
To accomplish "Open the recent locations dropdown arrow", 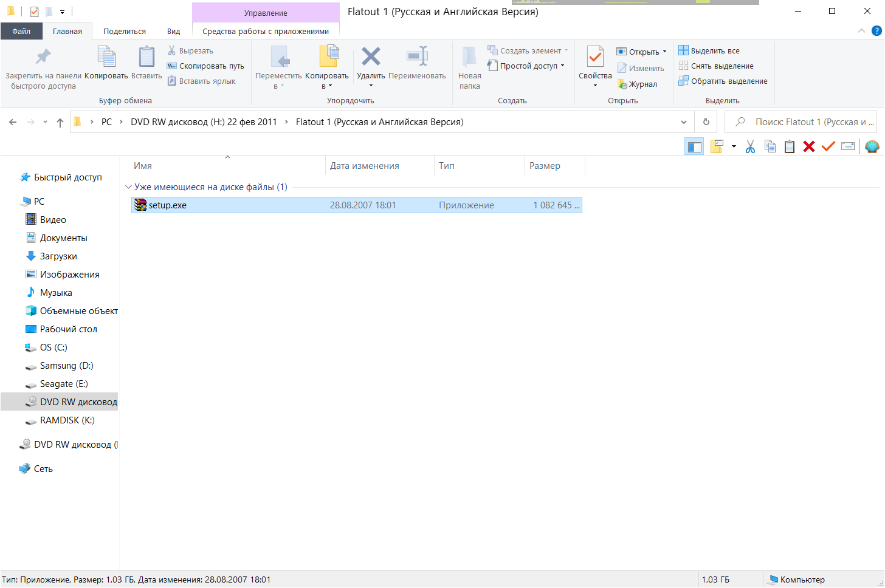I will [45, 122].
